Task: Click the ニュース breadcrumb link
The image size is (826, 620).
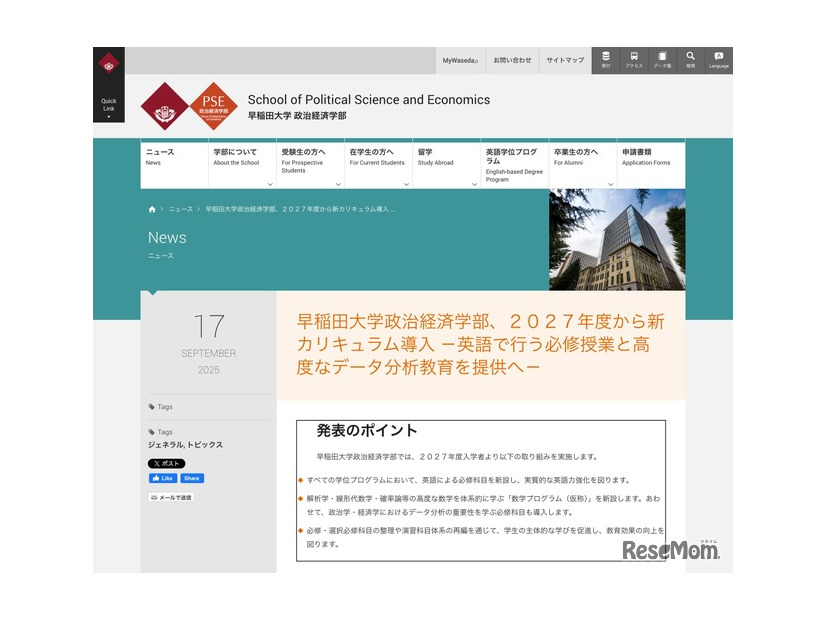Action: point(181,209)
